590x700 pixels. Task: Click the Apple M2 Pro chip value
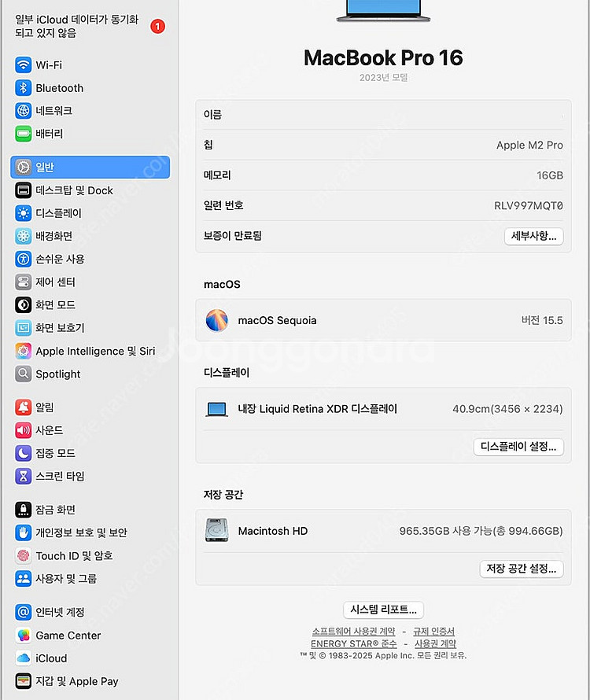click(x=529, y=145)
